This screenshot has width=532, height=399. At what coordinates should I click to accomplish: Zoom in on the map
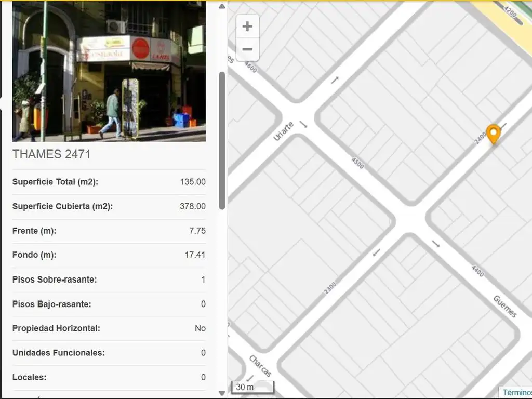247,26
